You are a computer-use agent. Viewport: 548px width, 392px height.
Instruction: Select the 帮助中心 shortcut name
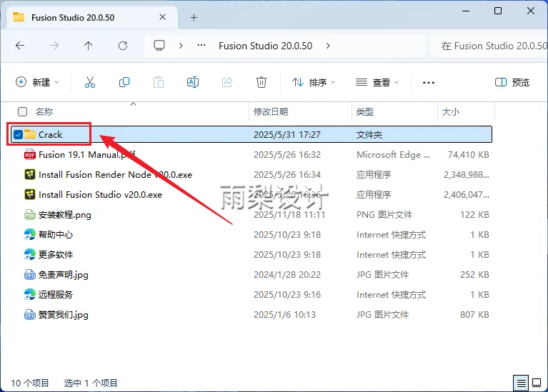click(56, 234)
